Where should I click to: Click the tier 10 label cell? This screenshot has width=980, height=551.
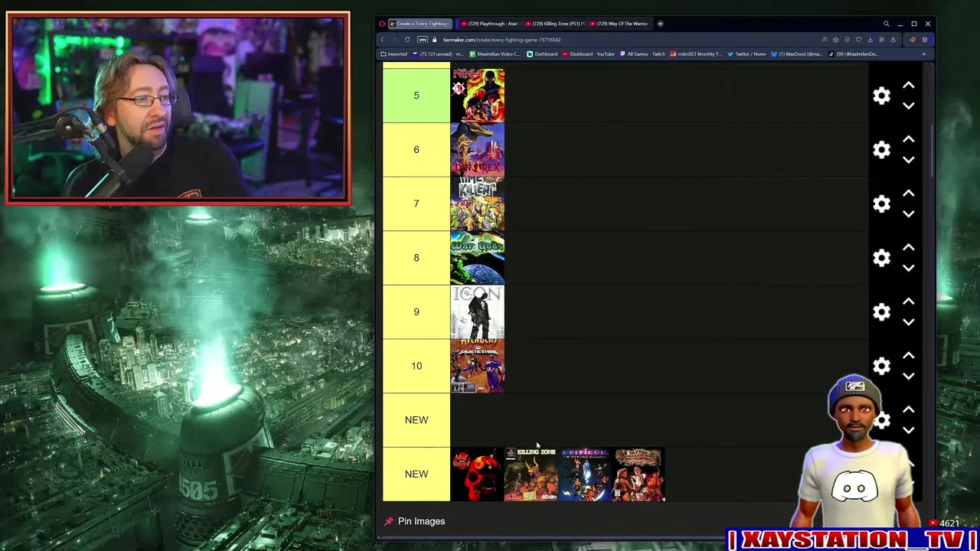(x=416, y=366)
